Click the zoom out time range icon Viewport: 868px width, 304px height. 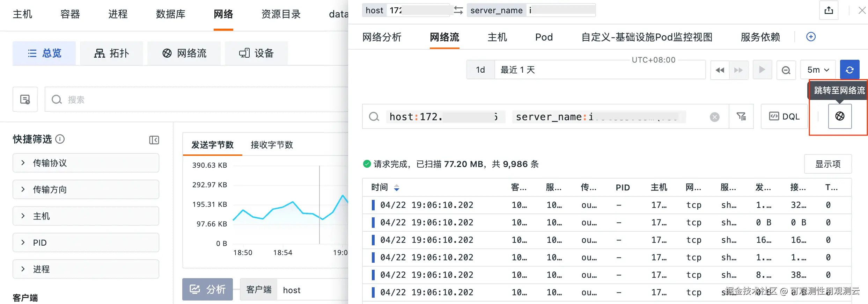click(x=786, y=70)
